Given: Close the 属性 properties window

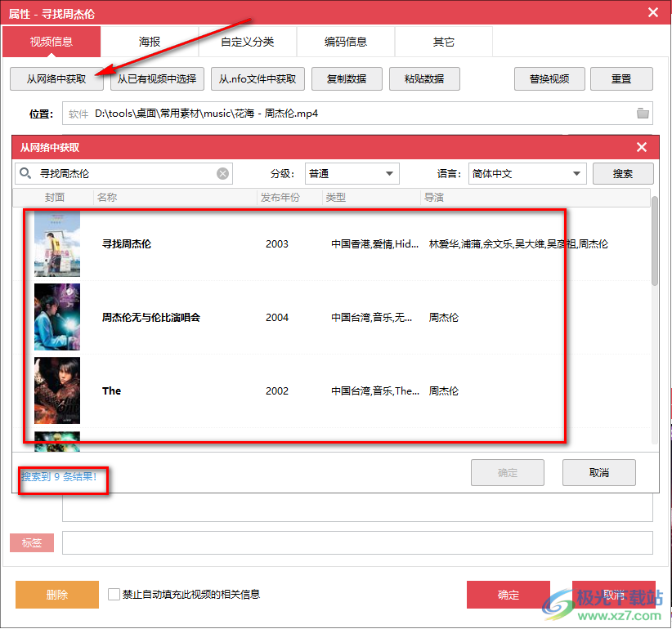Looking at the screenshot, I should (x=653, y=12).
